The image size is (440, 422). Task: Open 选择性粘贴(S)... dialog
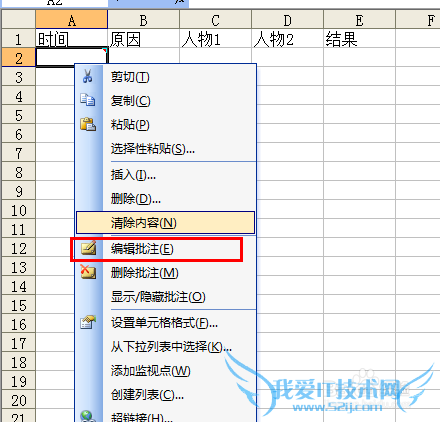coord(165,149)
